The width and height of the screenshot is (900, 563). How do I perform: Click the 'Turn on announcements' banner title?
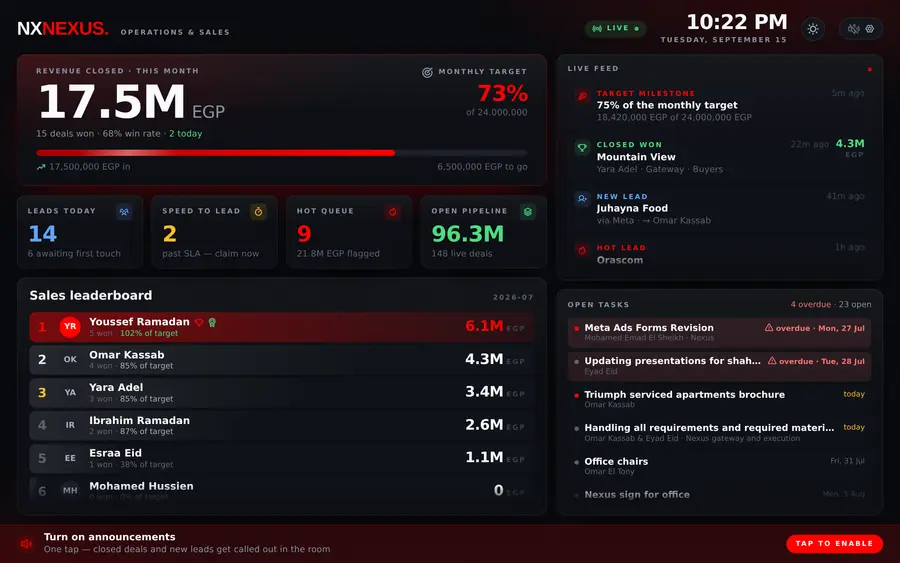[110, 537]
